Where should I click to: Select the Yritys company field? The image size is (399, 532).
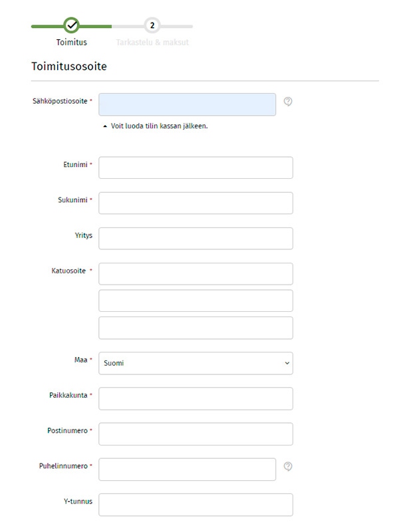(196, 239)
